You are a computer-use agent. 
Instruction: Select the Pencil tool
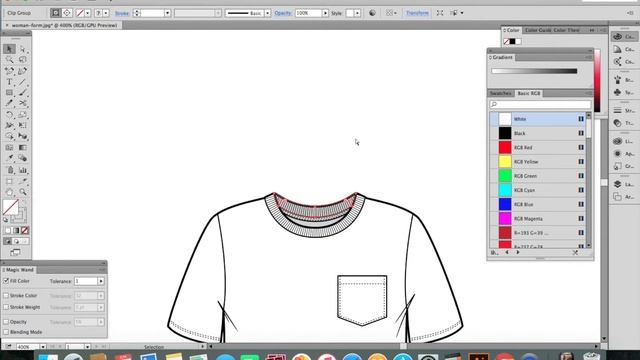[x=9, y=103]
